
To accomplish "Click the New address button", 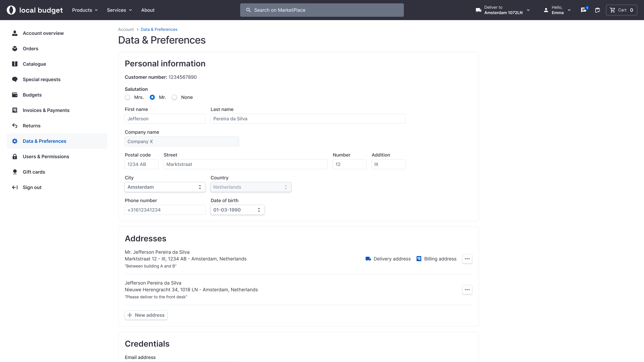I will [x=146, y=315].
